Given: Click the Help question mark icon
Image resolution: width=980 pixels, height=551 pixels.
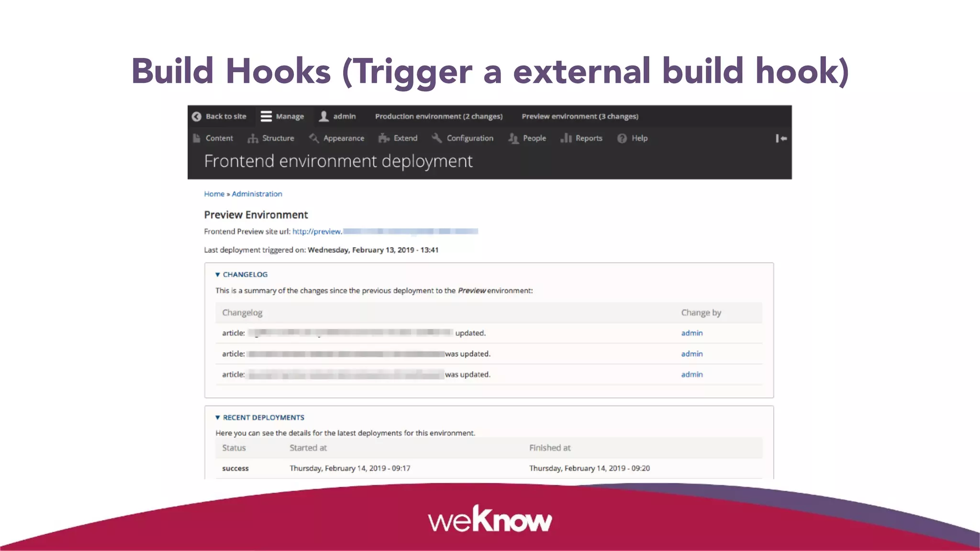Looking at the screenshot, I should (x=622, y=138).
